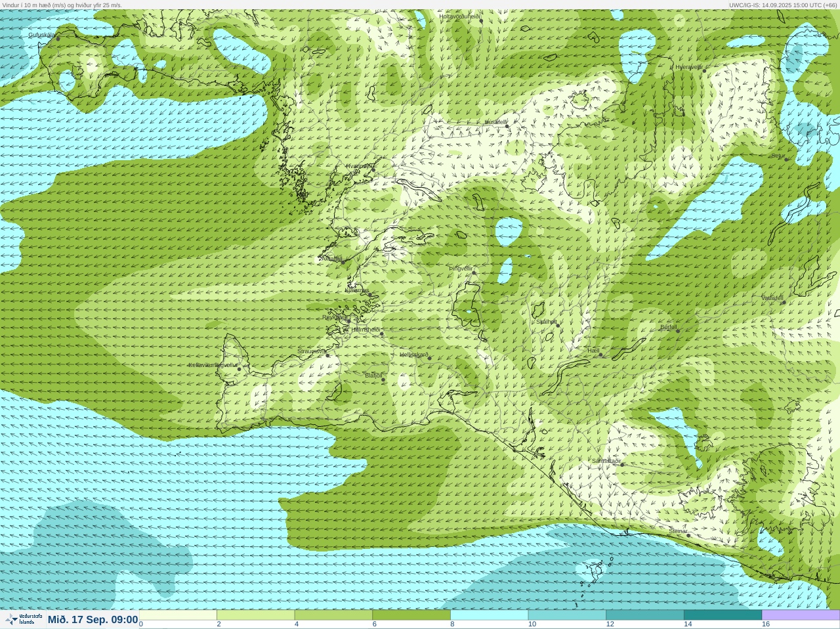Click the Sámsstaðir station label
This screenshot has height=629, width=840.
click(x=606, y=461)
